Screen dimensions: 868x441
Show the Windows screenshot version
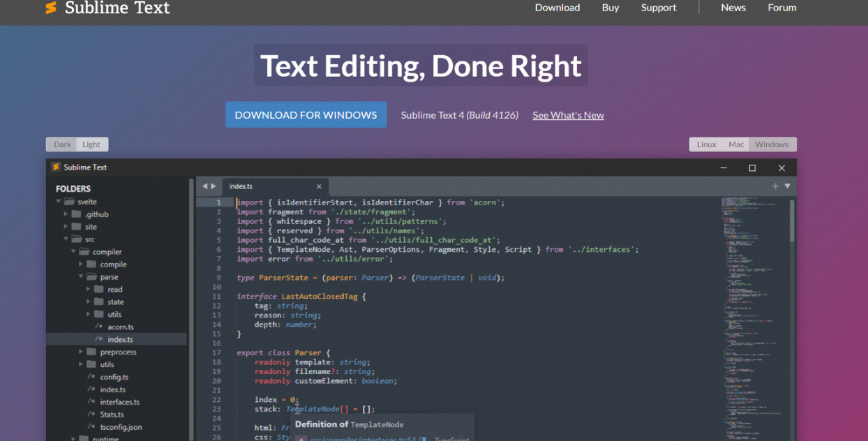click(772, 144)
